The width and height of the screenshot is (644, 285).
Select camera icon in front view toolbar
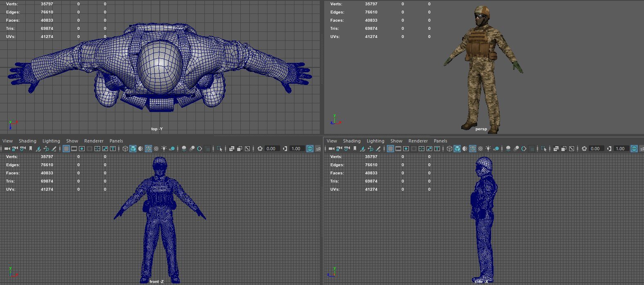point(7,149)
